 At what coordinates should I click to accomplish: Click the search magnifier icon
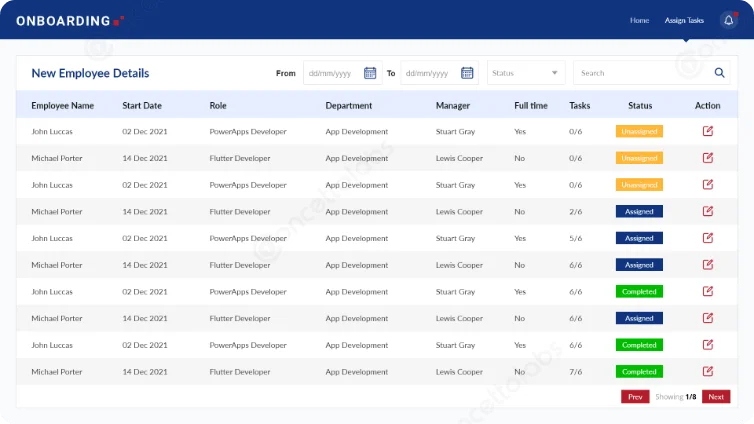pos(720,73)
